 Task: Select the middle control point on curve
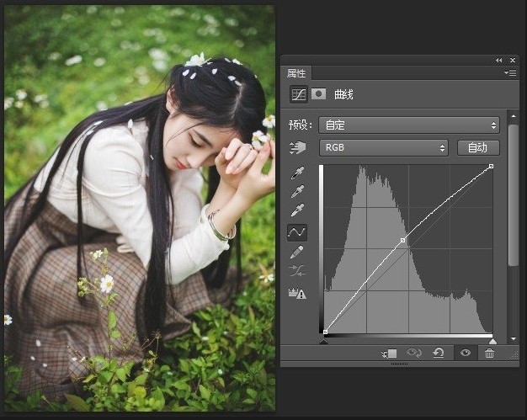tap(402, 240)
